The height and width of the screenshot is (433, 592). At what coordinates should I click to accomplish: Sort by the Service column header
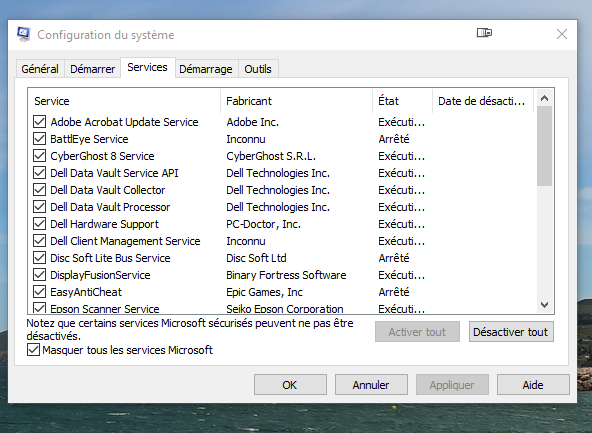pos(124,101)
